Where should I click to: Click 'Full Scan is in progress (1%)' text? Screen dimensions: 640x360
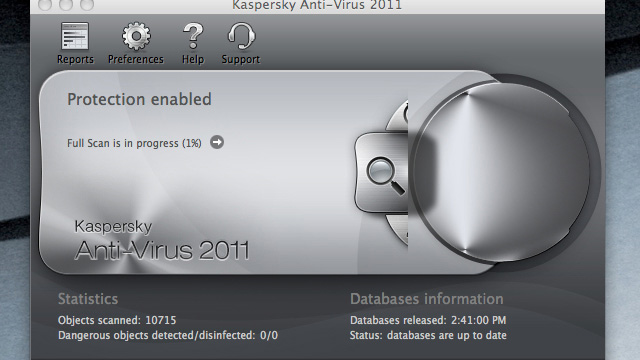coord(134,143)
